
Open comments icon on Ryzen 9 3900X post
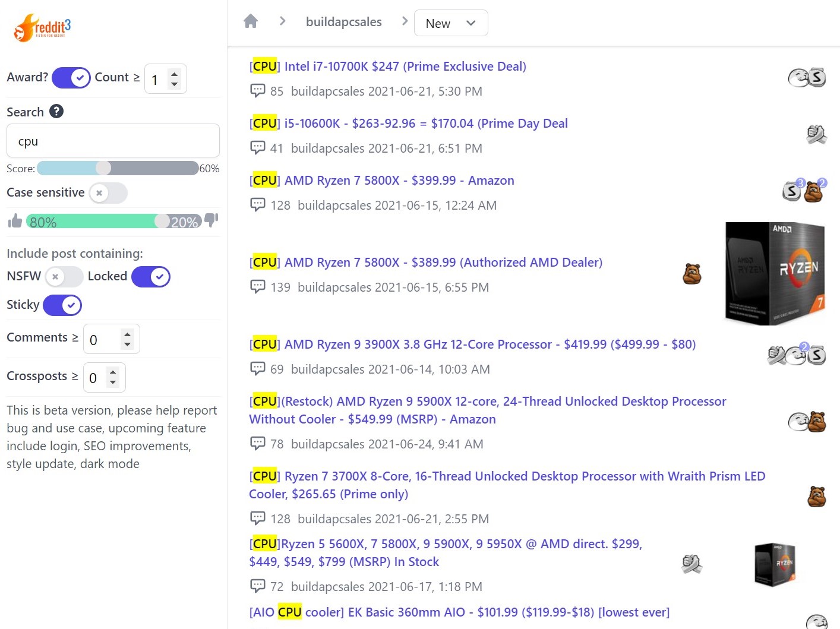coord(258,369)
